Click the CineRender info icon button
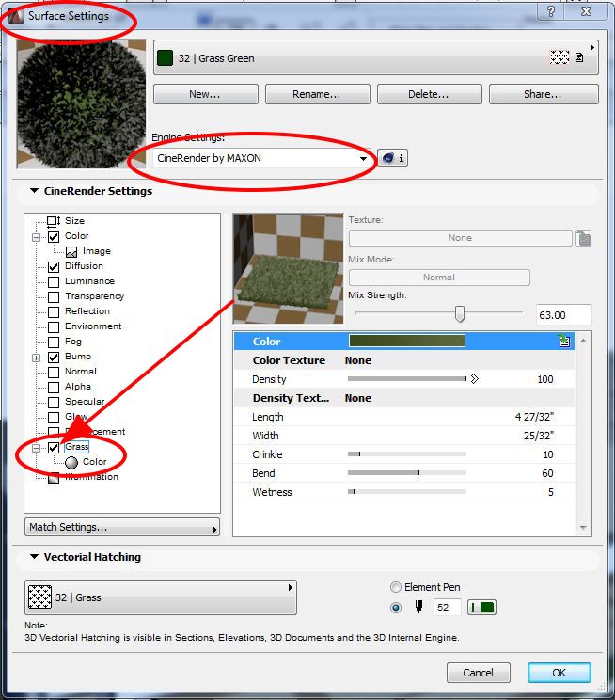Screen dimensions: 615x700 point(393,158)
